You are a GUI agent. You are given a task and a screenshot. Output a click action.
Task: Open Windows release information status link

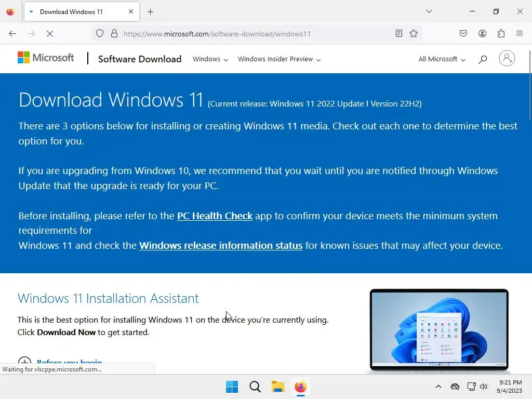coord(221,246)
